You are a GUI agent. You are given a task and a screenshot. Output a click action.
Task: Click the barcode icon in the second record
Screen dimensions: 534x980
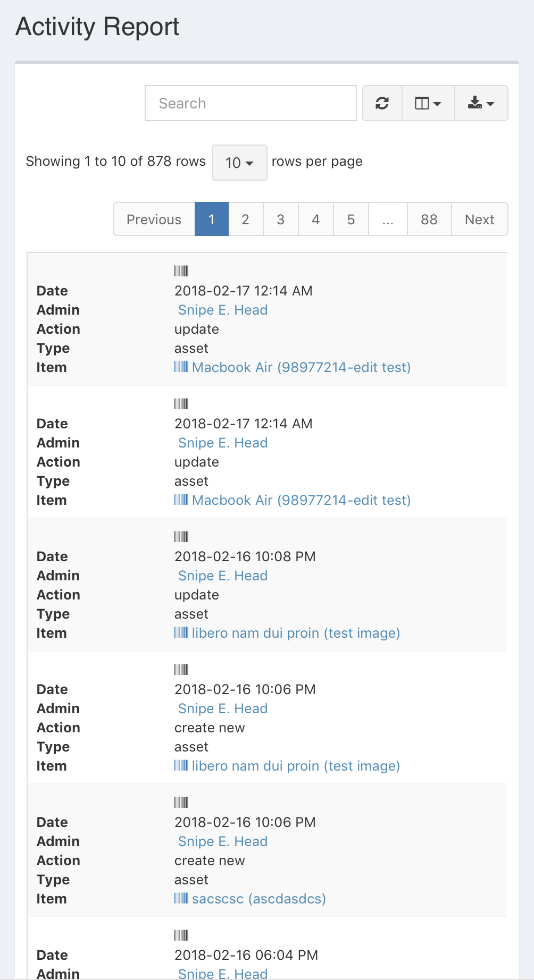[181, 404]
